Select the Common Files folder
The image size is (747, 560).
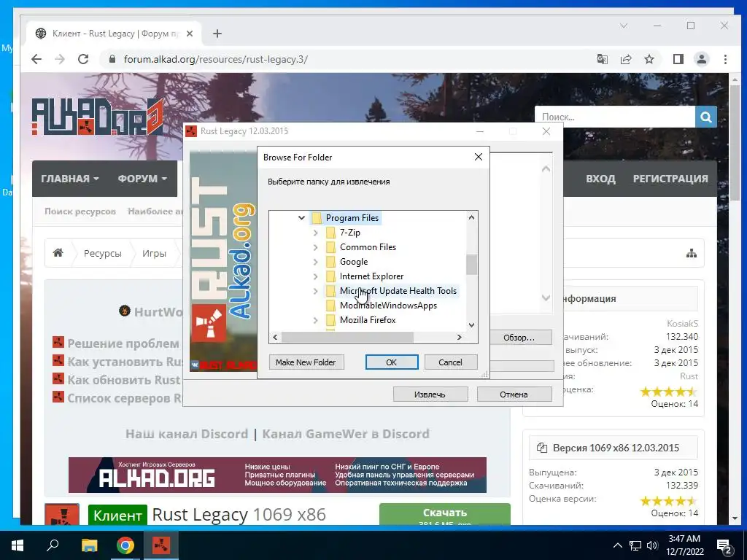[x=368, y=247]
